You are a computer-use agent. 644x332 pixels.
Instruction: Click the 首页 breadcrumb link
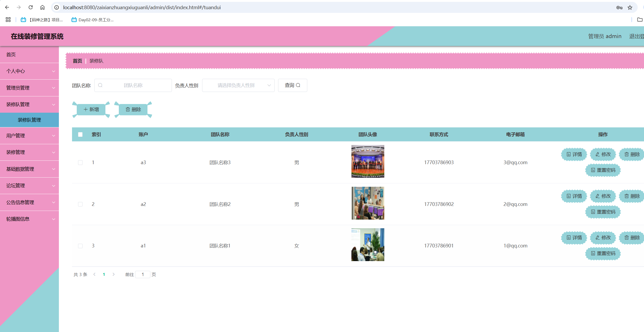click(x=77, y=61)
